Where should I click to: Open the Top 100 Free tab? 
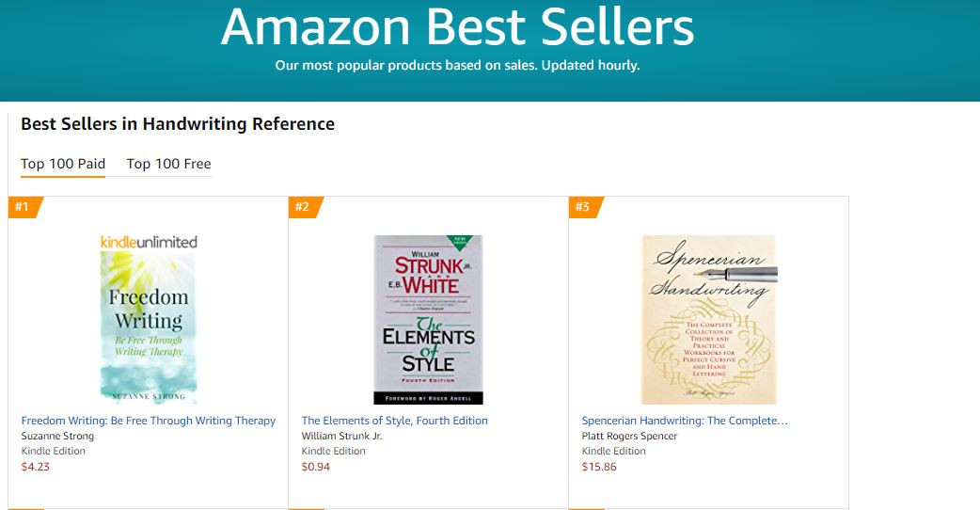pos(168,164)
